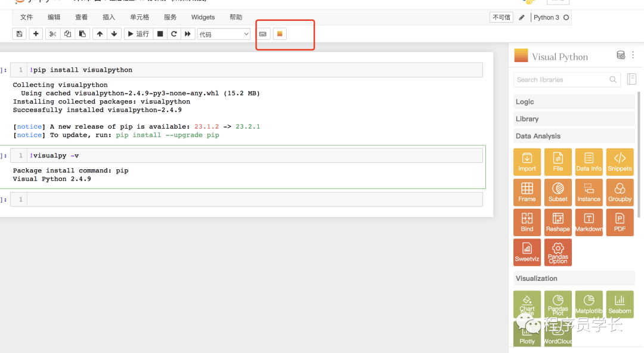The width and height of the screenshot is (644, 353).
Task: Open Visual Python data store icon
Action: [621, 55]
